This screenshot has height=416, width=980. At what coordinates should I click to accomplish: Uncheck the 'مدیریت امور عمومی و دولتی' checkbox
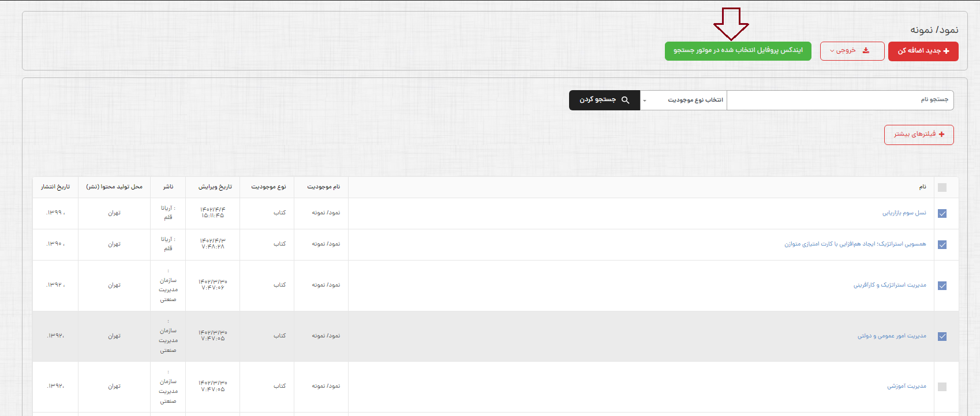(942, 336)
